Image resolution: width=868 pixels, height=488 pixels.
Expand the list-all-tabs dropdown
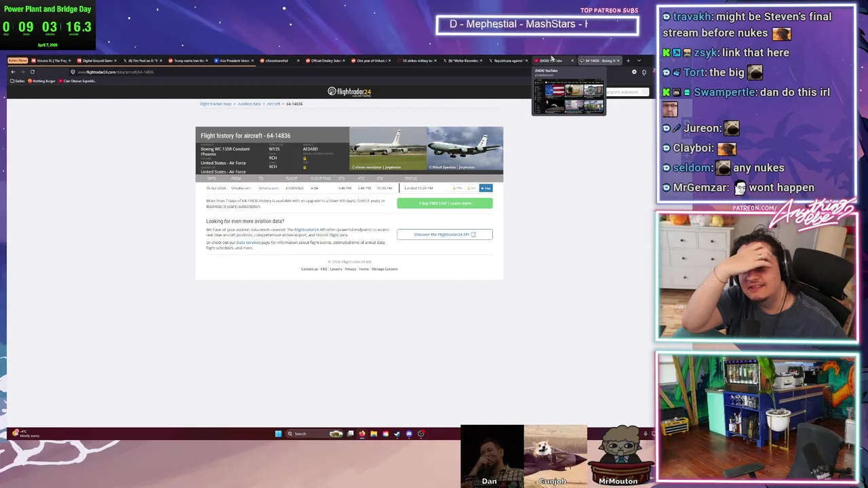pyautogui.click(x=639, y=60)
